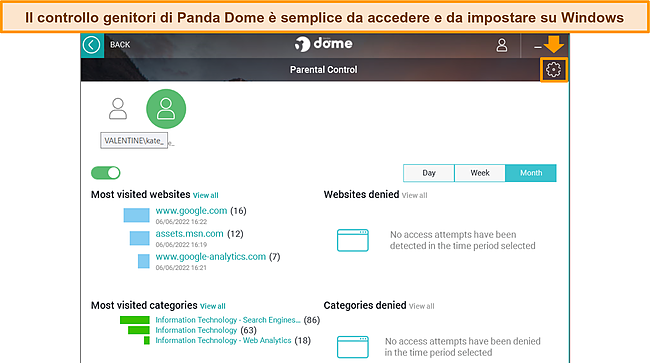Open Information Technology (63) category
The image size is (650, 363).
196,330
